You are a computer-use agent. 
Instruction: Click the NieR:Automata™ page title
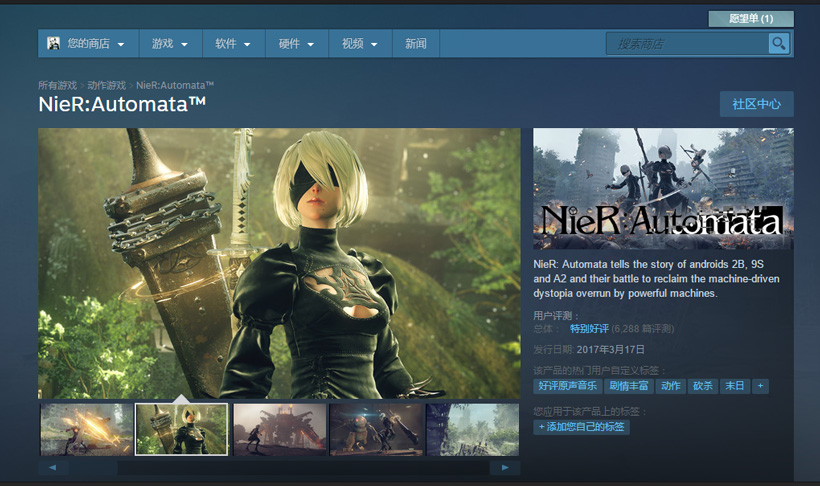(122, 104)
